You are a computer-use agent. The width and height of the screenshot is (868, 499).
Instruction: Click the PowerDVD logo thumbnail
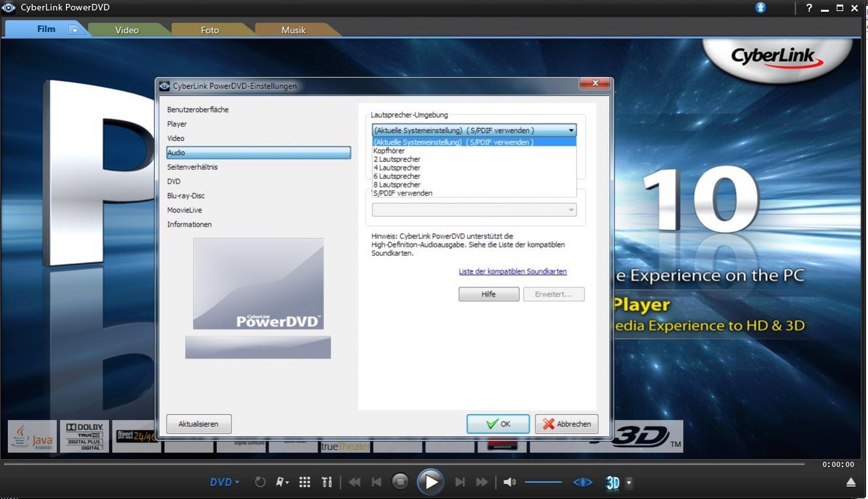258,284
